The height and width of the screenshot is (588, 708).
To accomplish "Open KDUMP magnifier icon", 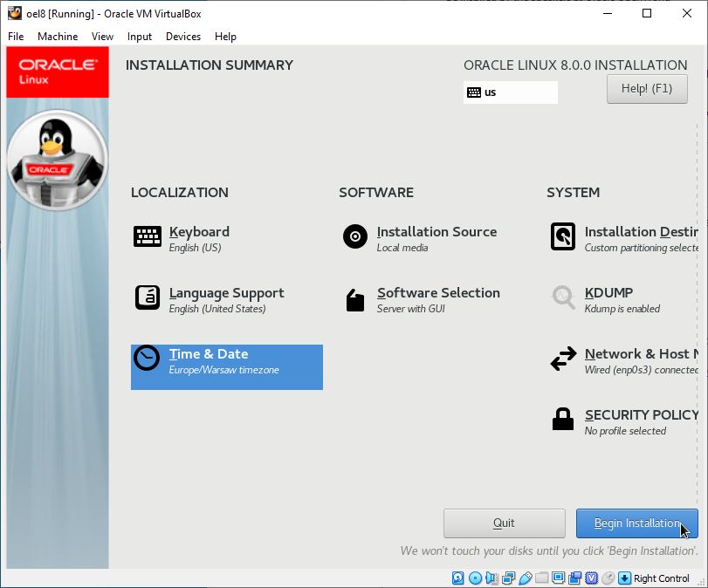I will [x=563, y=297].
